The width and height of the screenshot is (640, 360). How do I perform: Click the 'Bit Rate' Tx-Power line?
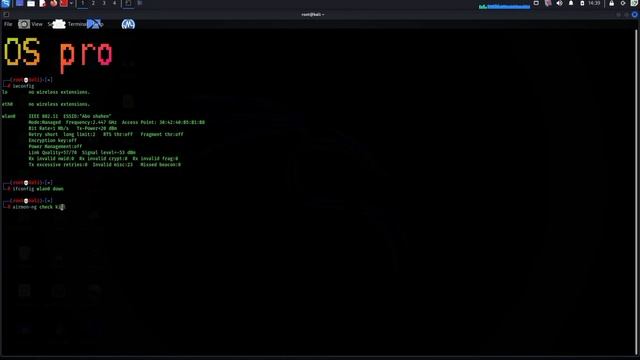[73, 128]
